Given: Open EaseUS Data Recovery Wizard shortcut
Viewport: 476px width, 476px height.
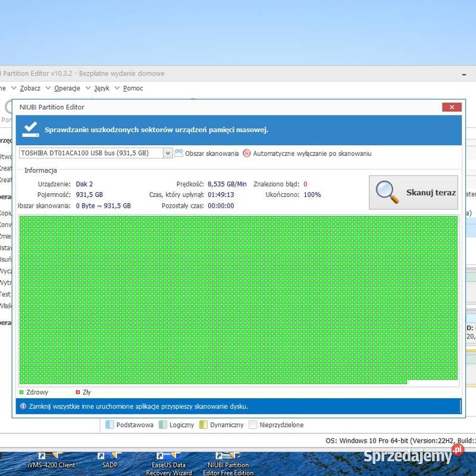Looking at the screenshot, I should point(169,465).
